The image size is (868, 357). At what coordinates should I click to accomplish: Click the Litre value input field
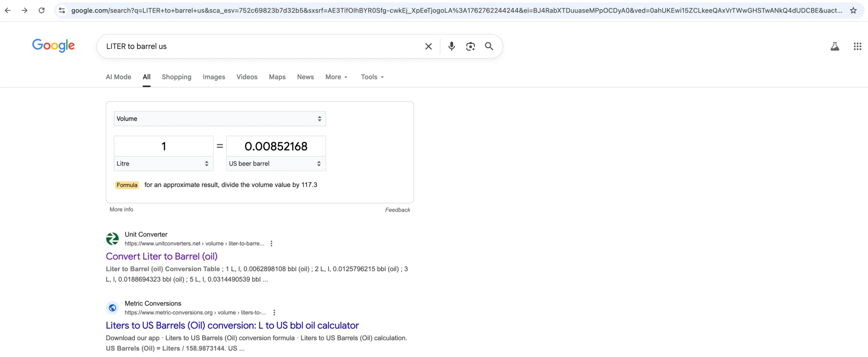[x=163, y=146]
